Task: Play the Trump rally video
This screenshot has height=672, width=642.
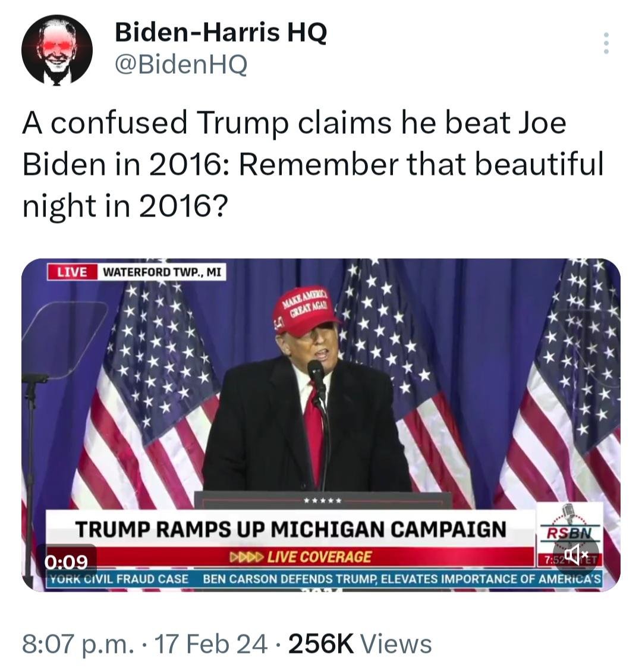Action: pos(321,425)
